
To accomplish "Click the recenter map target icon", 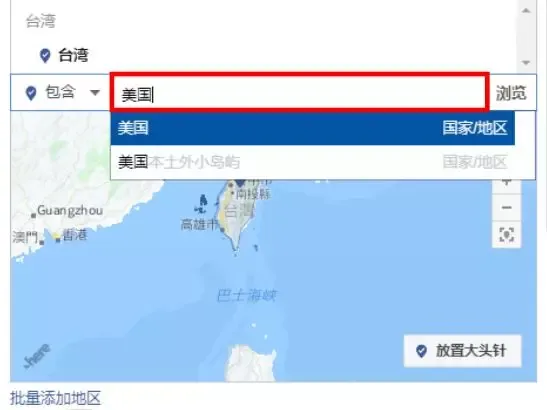I will (x=506, y=234).
